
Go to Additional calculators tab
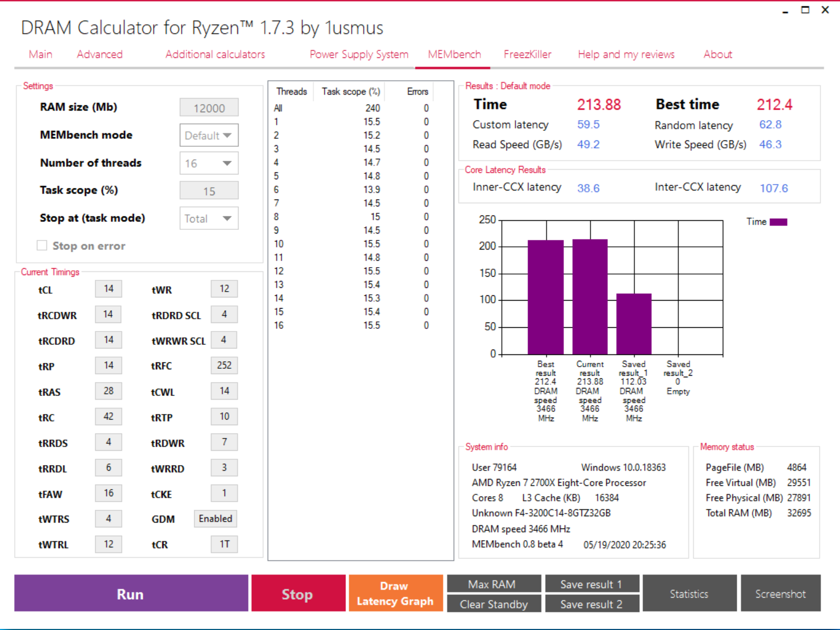click(215, 54)
